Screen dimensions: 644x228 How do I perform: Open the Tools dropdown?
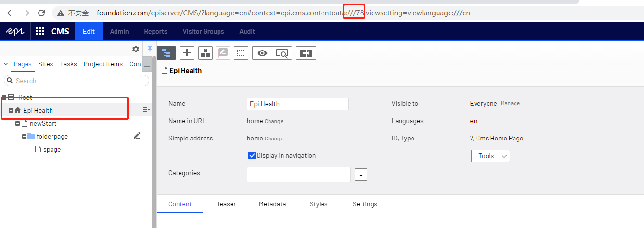tap(490, 156)
